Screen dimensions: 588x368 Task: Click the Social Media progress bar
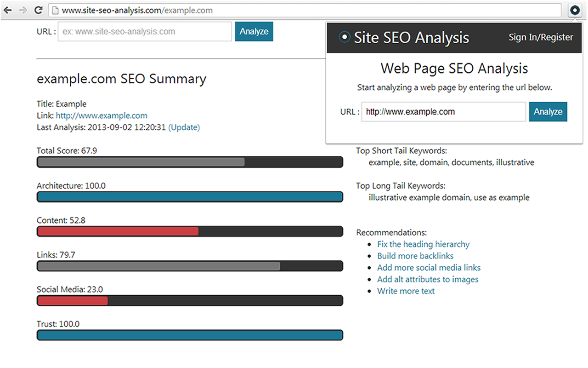click(190, 300)
